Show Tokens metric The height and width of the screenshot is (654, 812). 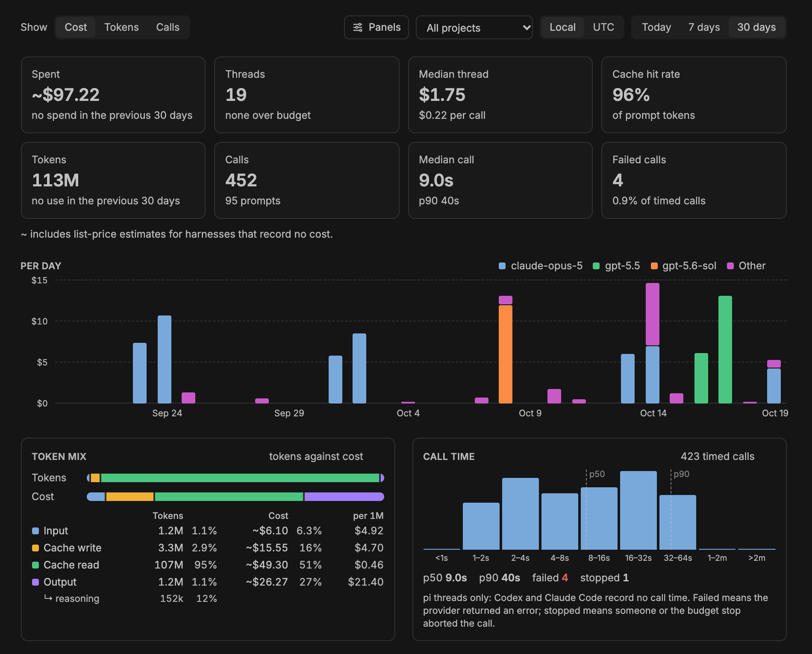[121, 27]
